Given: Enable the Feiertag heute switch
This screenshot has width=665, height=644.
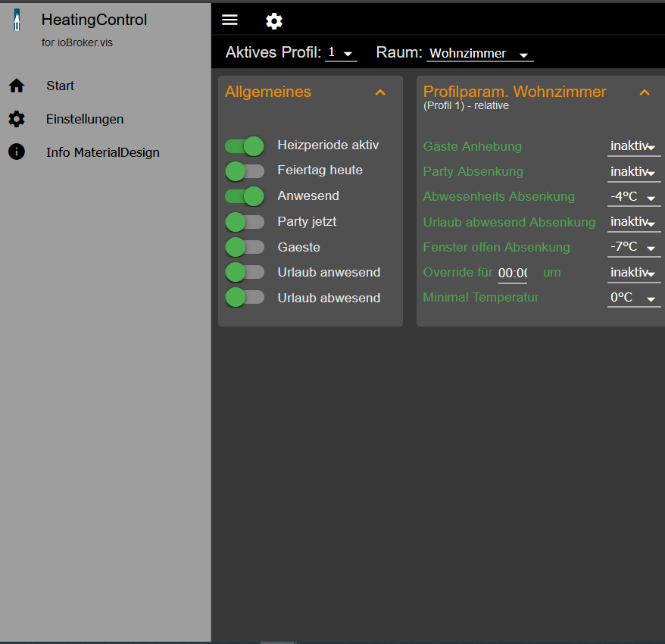Looking at the screenshot, I should (245, 170).
